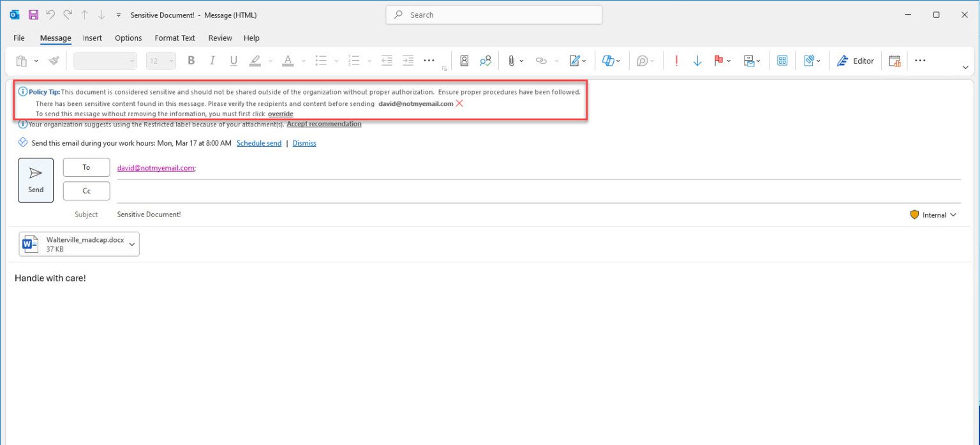Open the Address Book
Image resolution: width=980 pixels, height=445 pixels.
(464, 60)
